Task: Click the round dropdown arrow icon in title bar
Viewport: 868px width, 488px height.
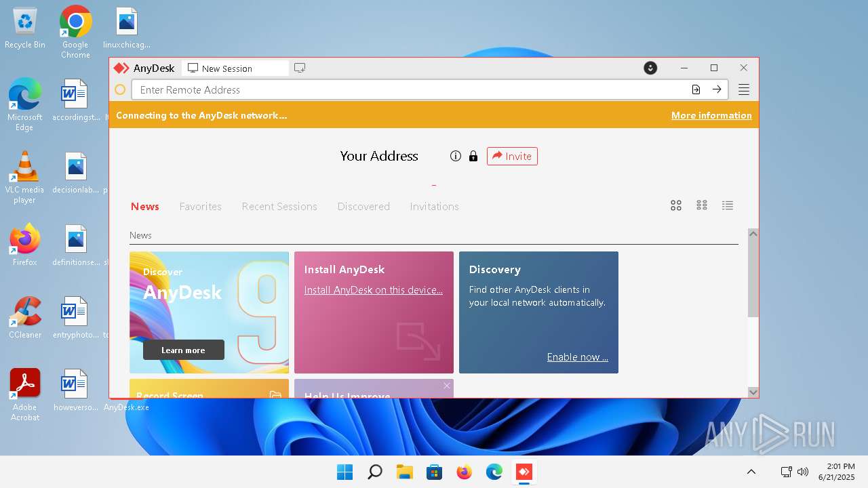Action: [x=650, y=68]
